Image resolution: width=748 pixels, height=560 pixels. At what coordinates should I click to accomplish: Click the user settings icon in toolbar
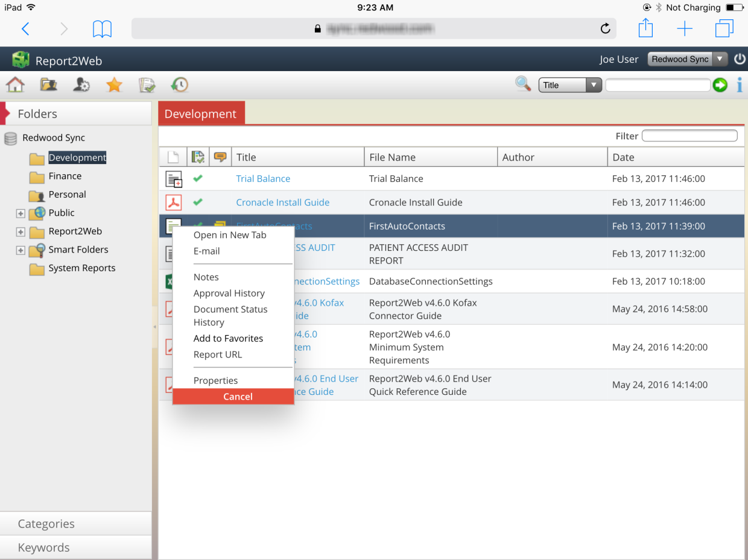[81, 84]
